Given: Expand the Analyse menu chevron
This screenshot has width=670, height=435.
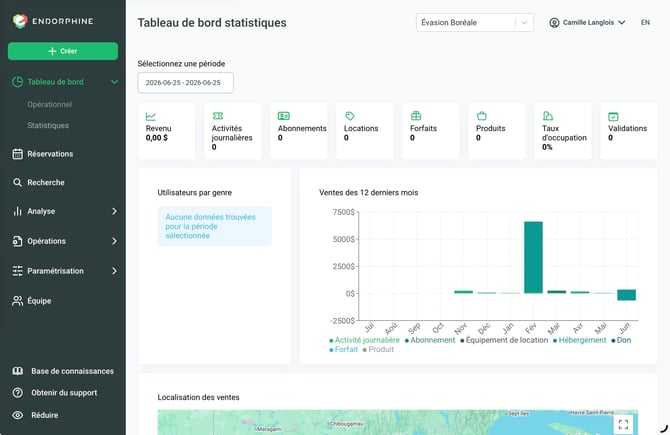Looking at the screenshot, I should coord(114,211).
